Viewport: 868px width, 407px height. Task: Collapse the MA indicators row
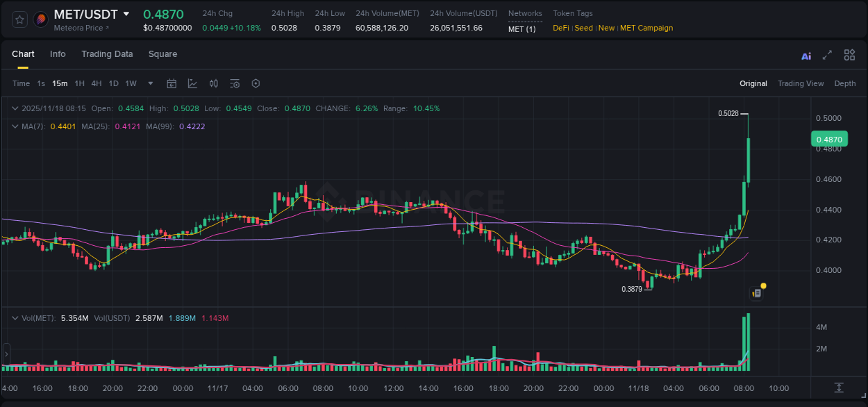tap(15, 126)
